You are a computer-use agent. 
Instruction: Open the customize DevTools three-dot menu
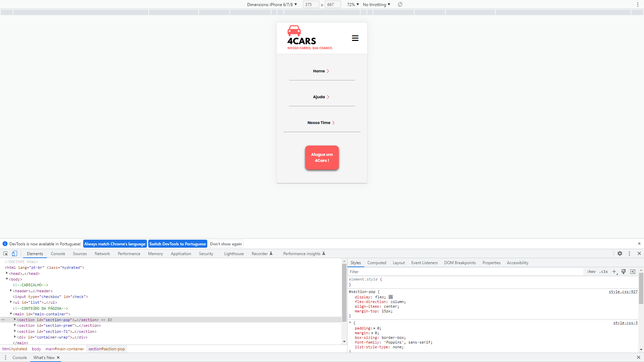click(x=630, y=254)
